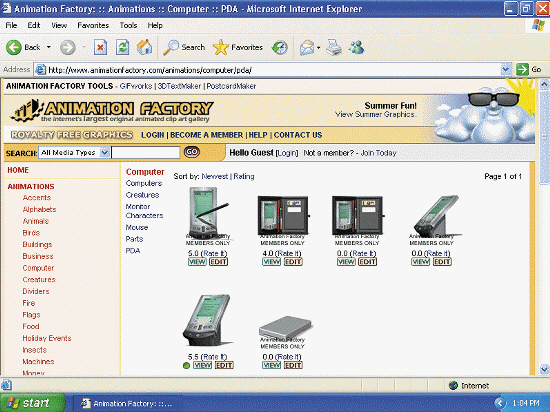Open the File menu
The image size is (550, 412).
tap(11, 25)
